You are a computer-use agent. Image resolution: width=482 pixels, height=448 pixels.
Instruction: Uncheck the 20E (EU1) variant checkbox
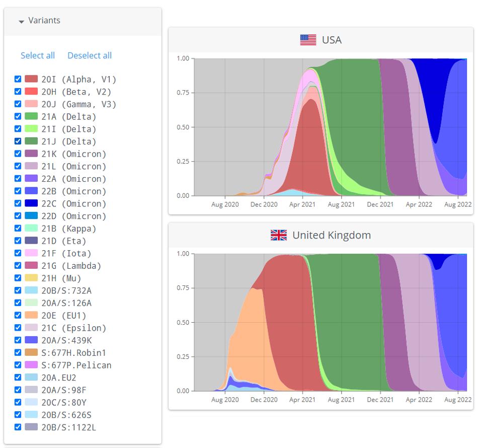pos(18,316)
